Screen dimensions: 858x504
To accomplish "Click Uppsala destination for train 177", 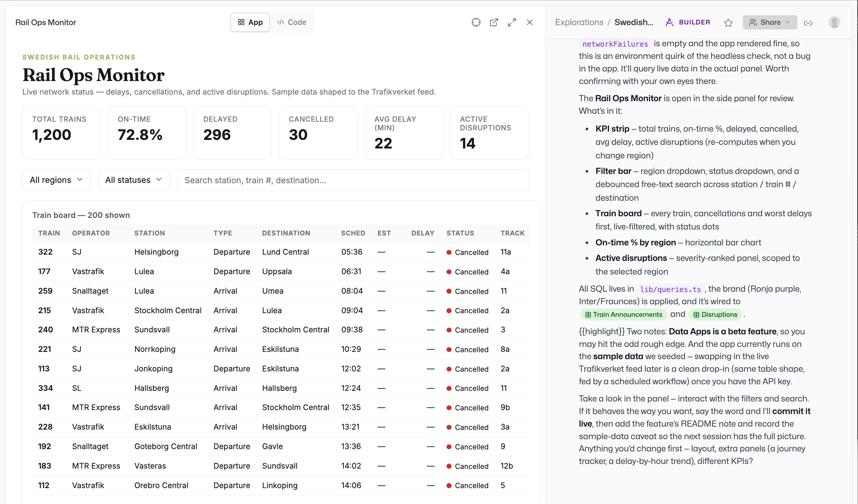I will (277, 272).
